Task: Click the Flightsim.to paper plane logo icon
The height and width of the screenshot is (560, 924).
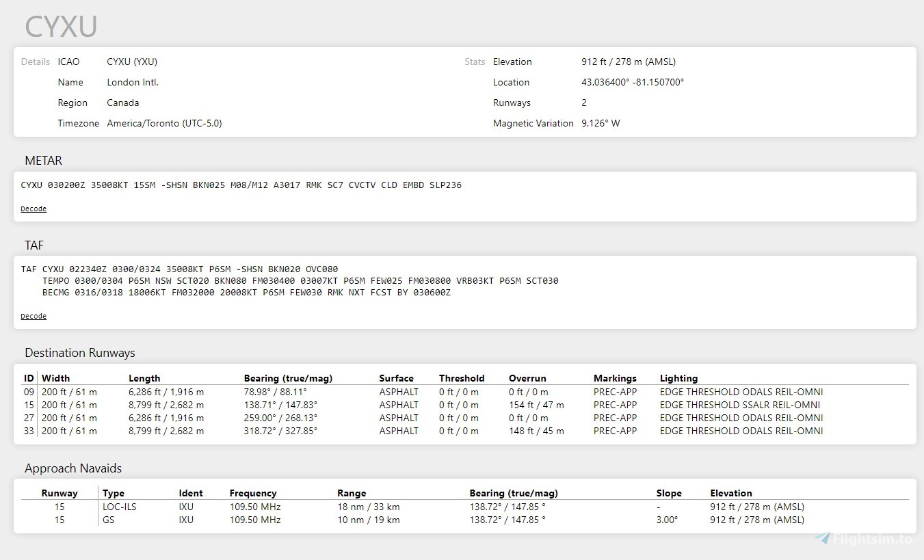Action: [x=823, y=537]
